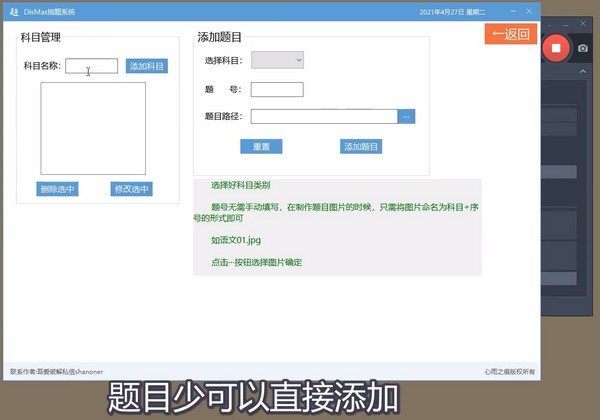Minimize the DisMas window
Screen dimensions: 600x420
[513, 11]
